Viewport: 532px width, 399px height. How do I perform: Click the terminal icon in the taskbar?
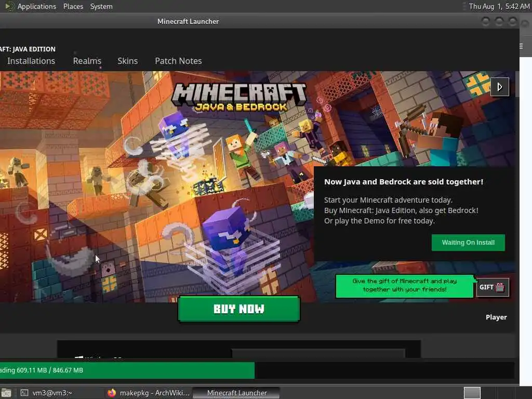tap(24, 393)
